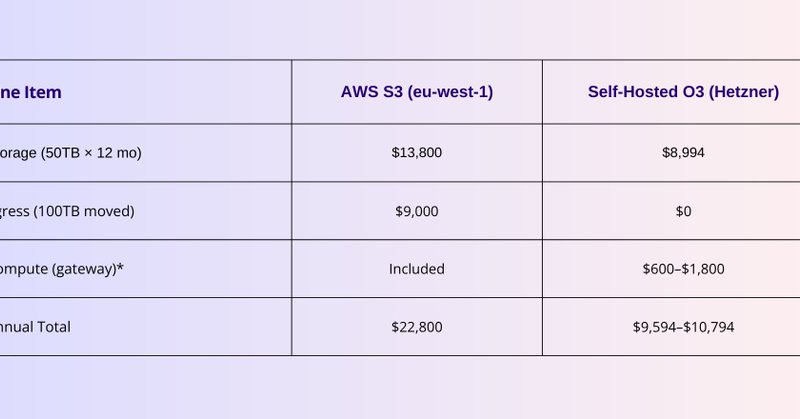The height and width of the screenshot is (419, 800).
Task: Click the blank gradient area above the table
Action: pos(400,30)
